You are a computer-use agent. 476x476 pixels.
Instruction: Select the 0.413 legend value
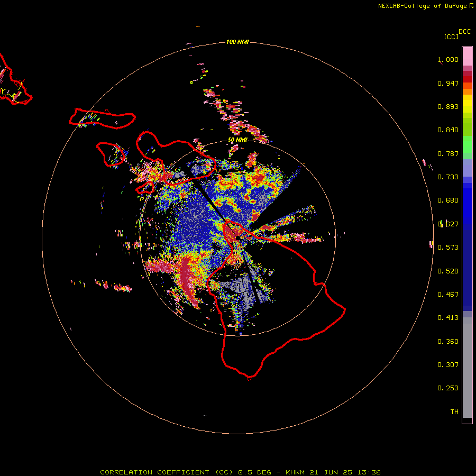click(448, 318)
